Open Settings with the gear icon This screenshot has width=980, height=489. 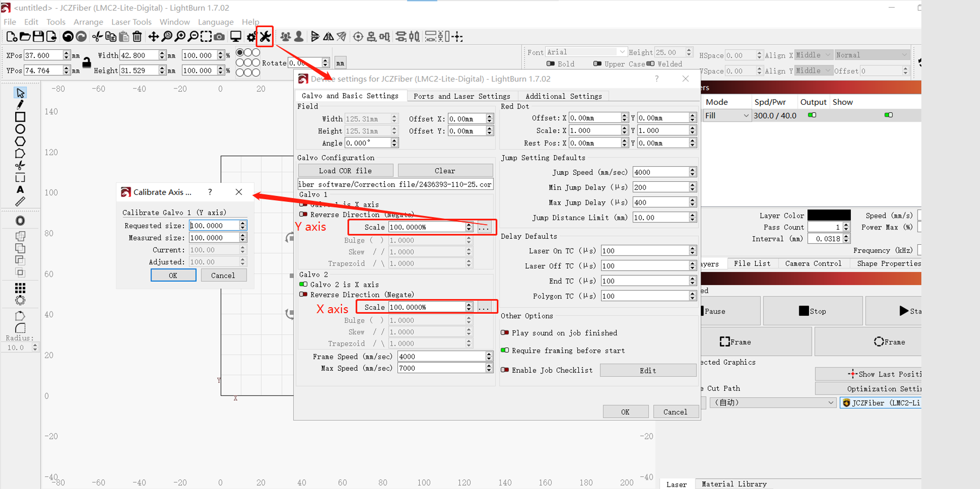[x=251, y=37]
